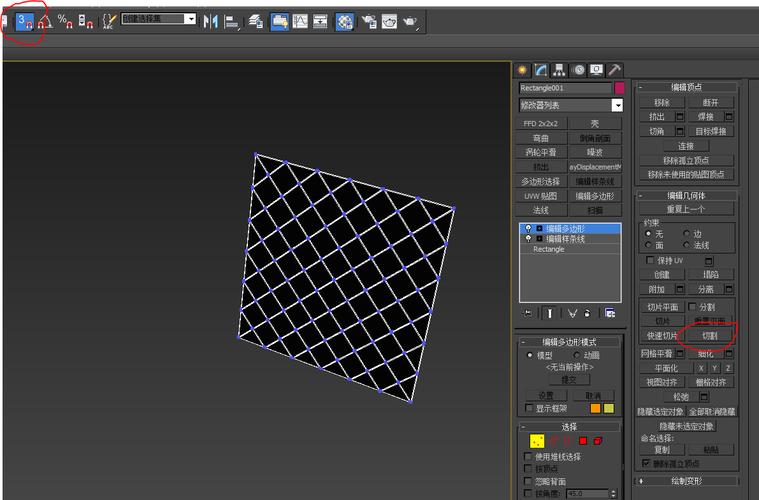The width and height of the screenshot is (759, 500).
Task: Expand the named selection set dropdown
Action: coord(190,19)
